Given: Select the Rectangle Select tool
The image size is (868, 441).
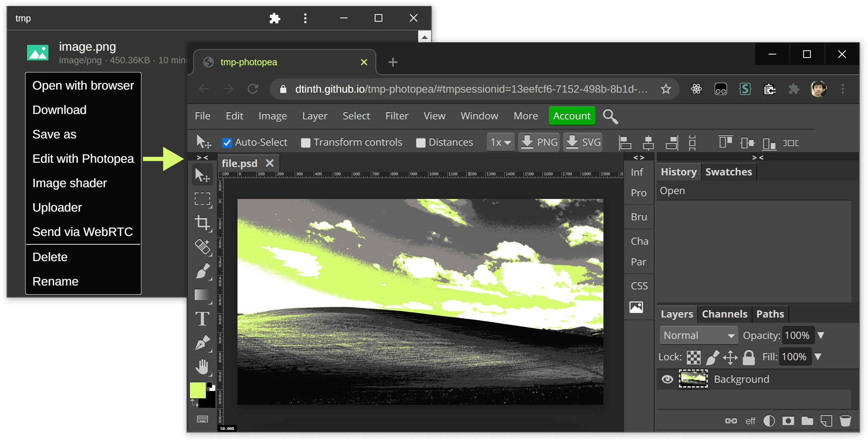Looking at the screenshot, I should coord(202,199).
